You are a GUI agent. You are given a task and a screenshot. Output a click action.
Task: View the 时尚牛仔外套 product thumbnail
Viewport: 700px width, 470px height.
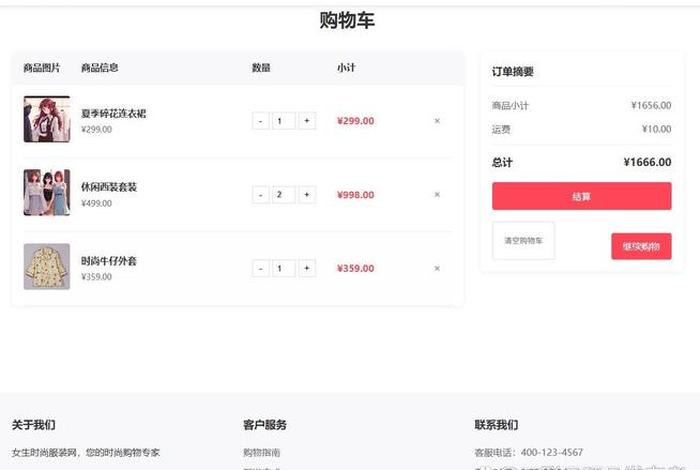47,267
